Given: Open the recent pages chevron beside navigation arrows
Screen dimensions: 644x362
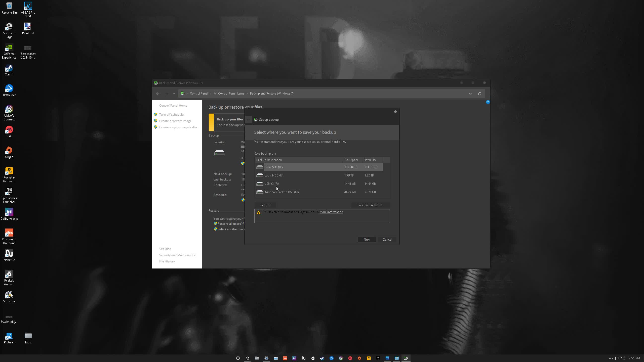Looking at the screenshot, I should click(174, 93).
